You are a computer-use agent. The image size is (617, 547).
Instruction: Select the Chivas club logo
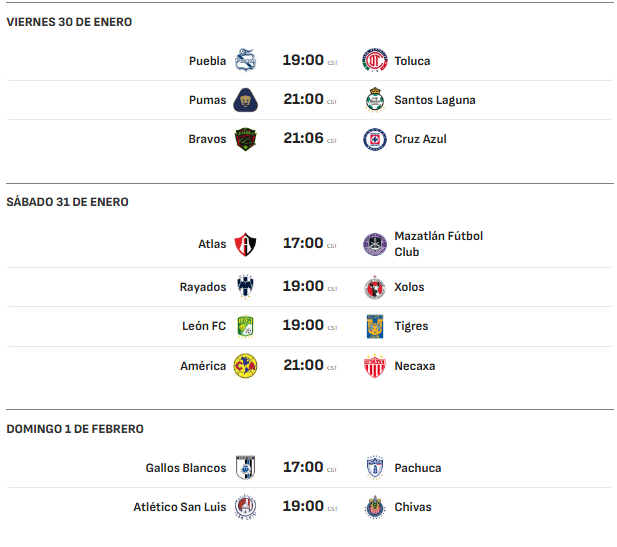pyautogui.click(x=374, y=507)
